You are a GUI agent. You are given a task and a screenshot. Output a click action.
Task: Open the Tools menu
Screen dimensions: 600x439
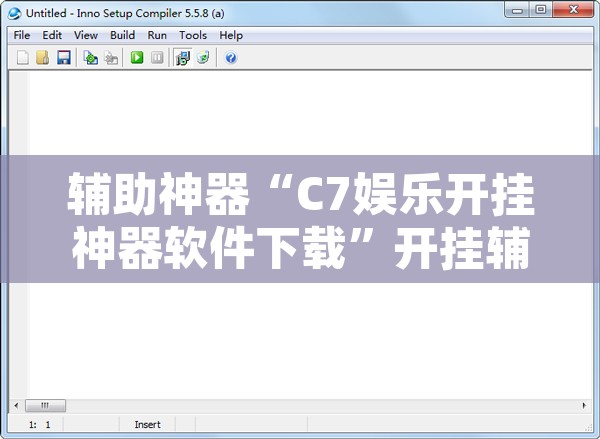(193, 35)
